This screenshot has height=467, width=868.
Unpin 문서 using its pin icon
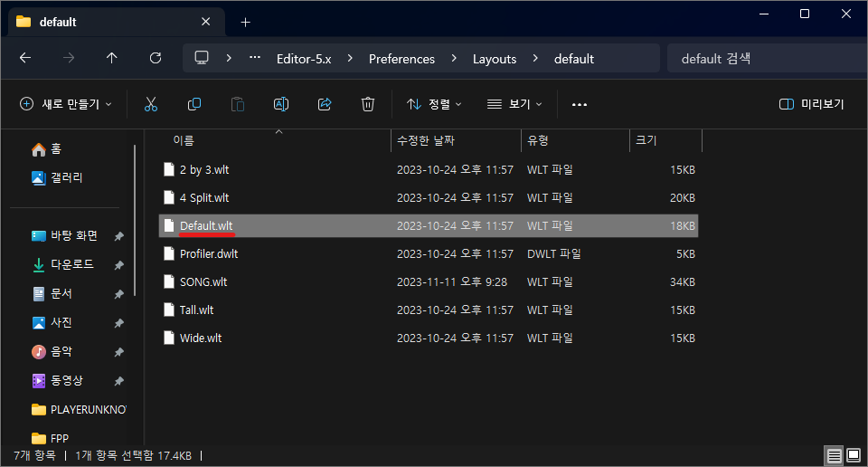click(118, 294)
